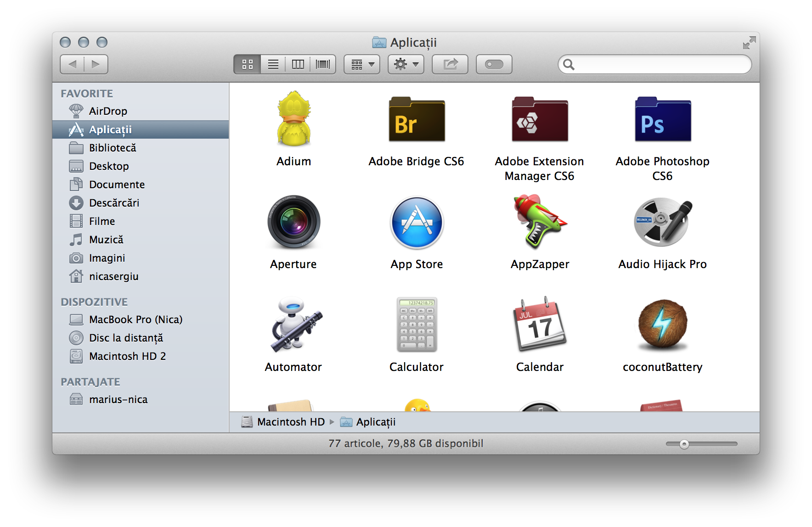
Task: Open Adobe Extension Manager CS6 folder
Action: [540, 119]
